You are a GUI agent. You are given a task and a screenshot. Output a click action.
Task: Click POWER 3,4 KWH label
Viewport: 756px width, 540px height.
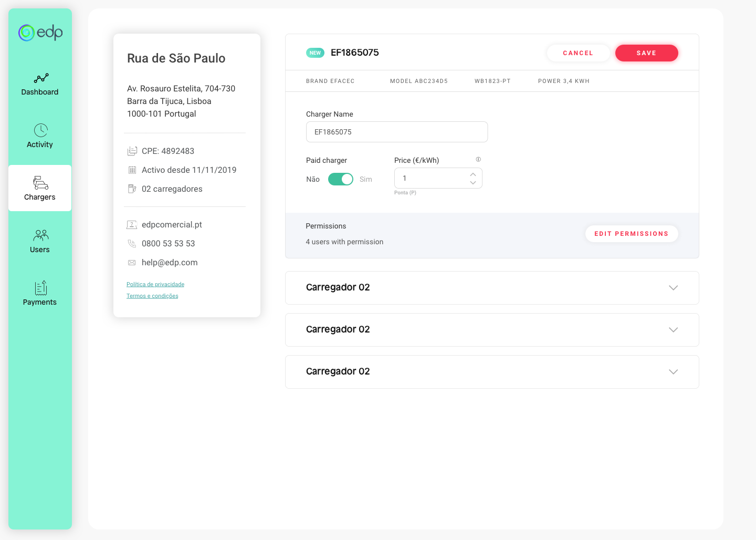coord(564,81)
